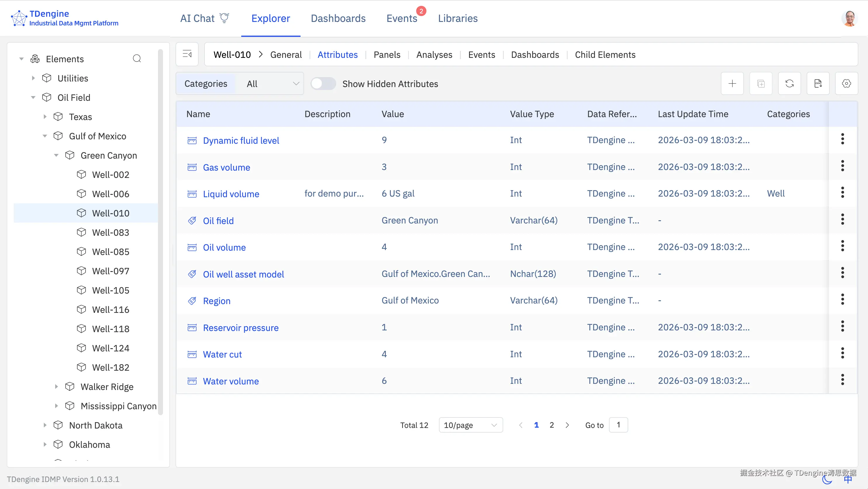
Task: Click the refresh attributes icon
Action: pyautogui.click(x=789, y=84)
